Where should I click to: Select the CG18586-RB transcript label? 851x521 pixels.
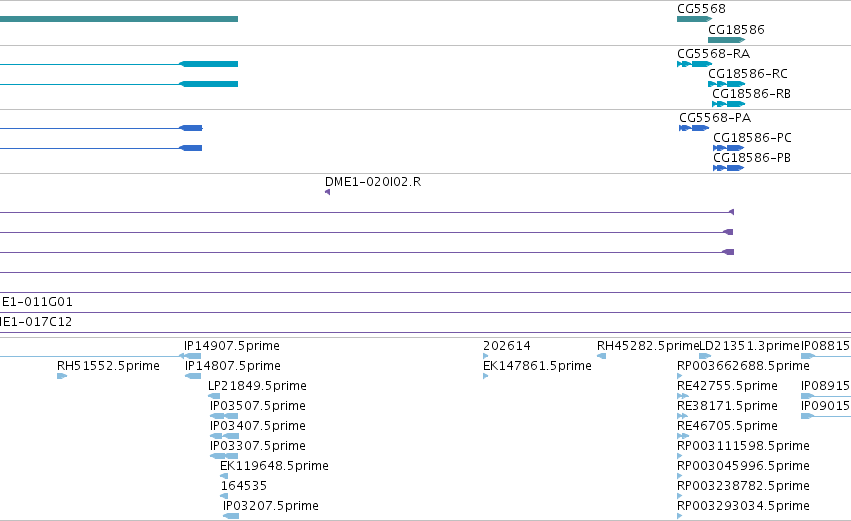tap(752, 94)
